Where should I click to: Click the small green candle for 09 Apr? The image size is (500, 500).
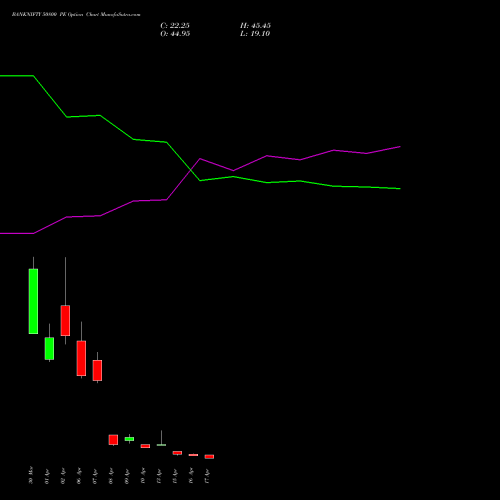[129, 439]
